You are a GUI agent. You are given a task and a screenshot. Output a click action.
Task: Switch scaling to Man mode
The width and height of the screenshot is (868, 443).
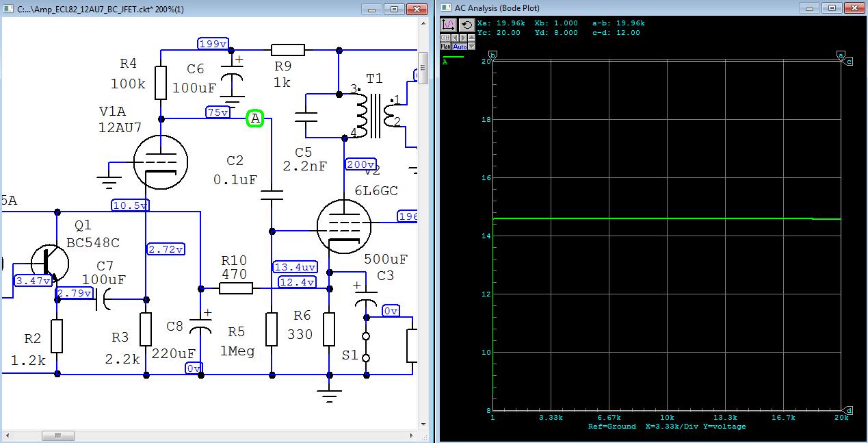[x=445, y=46]
